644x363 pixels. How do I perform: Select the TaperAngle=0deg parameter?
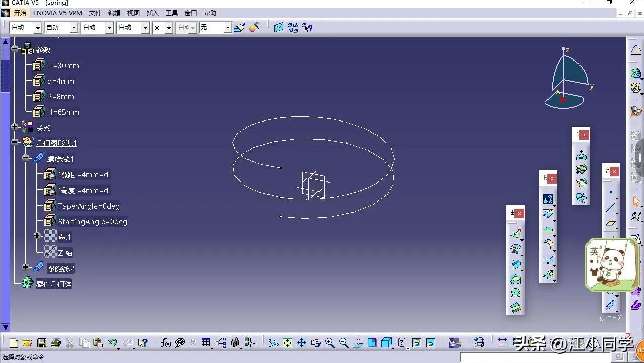(89, 206)
